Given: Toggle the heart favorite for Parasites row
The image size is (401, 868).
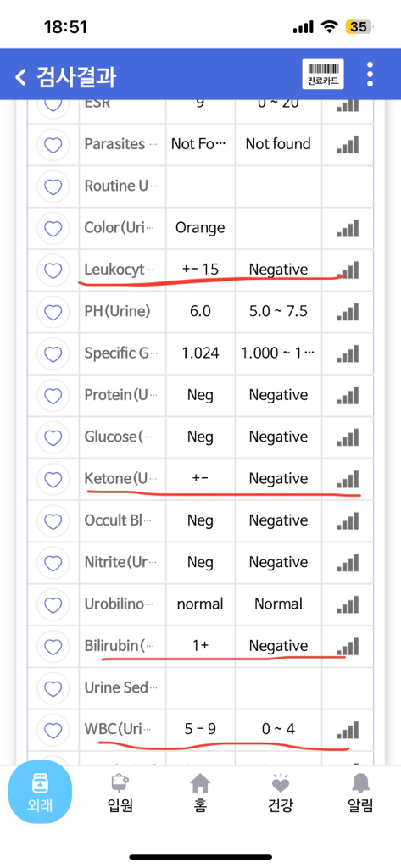Looking at the screenshot, I should (x=53, y=145).
